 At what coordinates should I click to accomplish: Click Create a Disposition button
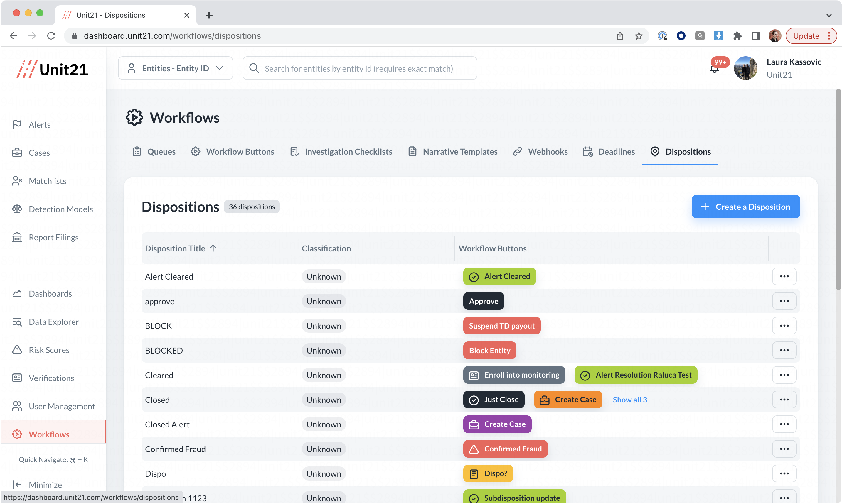click(745, 207)
